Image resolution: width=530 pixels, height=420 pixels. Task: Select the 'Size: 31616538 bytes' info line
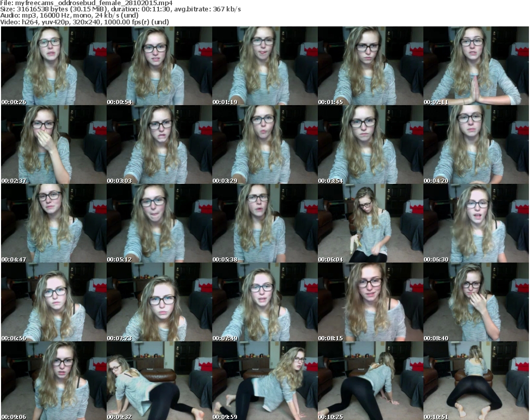coord(121,9)
